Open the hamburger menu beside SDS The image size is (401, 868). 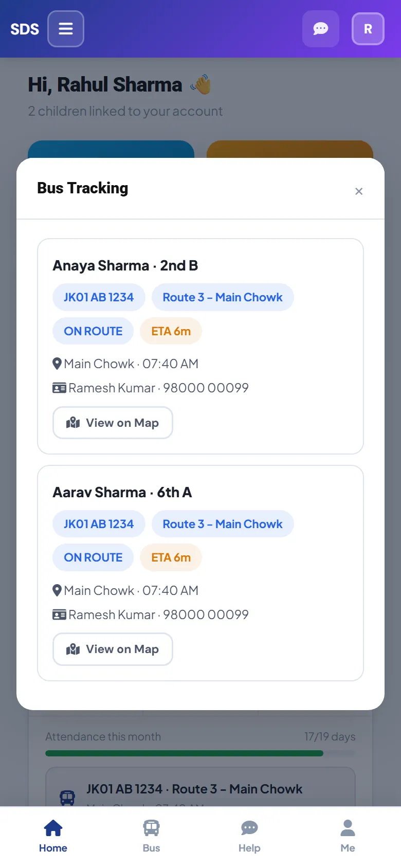66,29
